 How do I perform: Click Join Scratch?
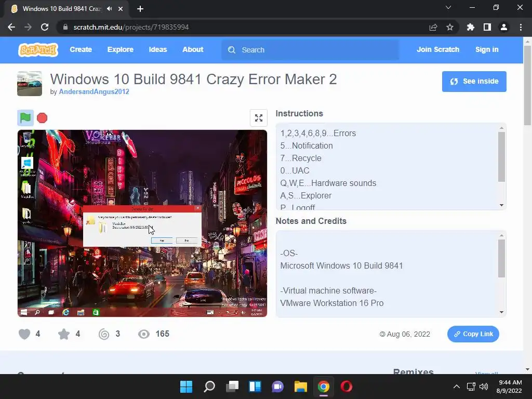(x=437, y=49)
